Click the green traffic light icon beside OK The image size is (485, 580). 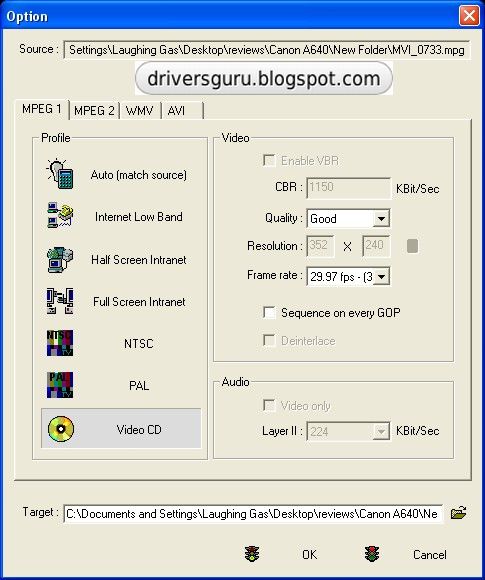(x=252, y=554)
